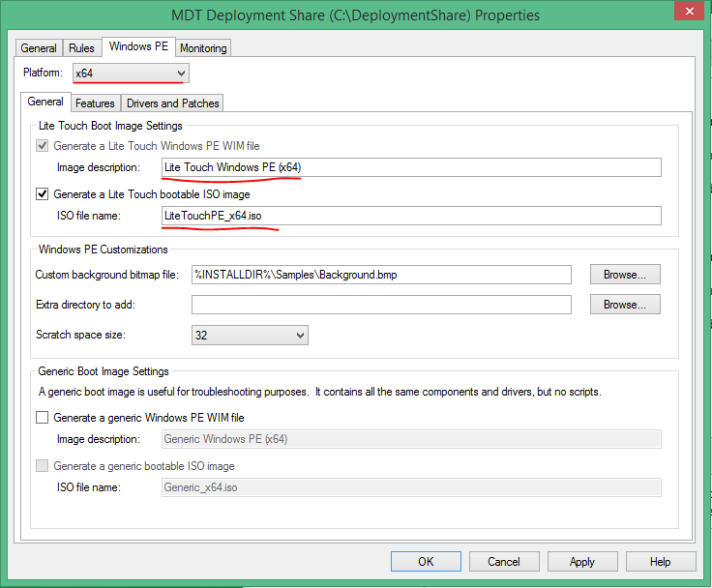Cancel the properties dialog
712x588 pixels.
[503, 561]
